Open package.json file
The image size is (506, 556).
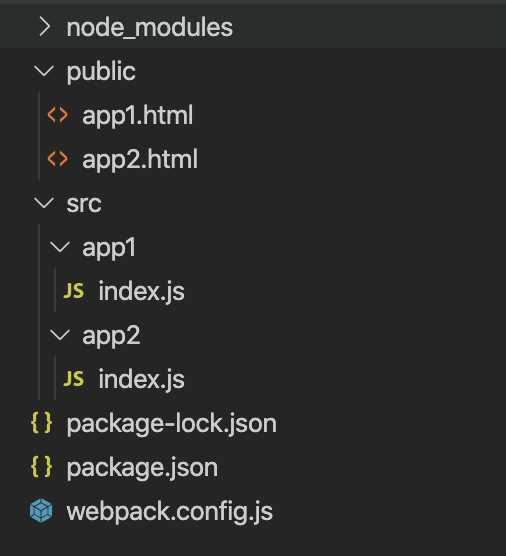pos(142,468)
